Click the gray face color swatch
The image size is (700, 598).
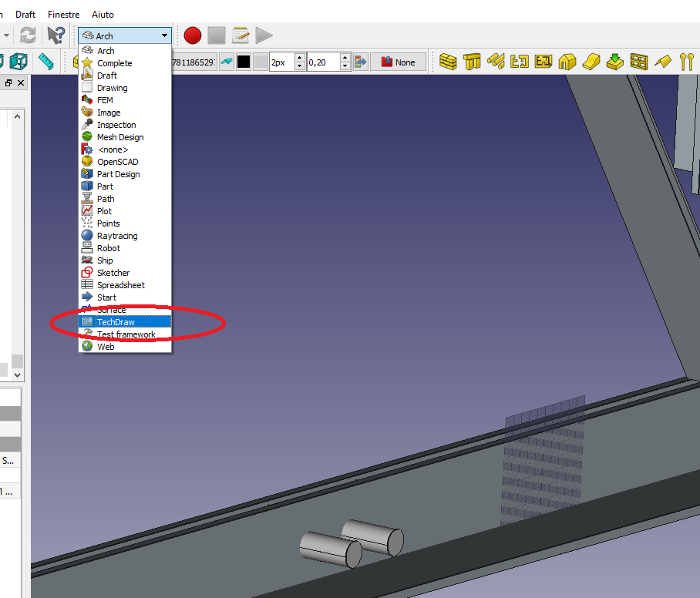pos(261,62)
